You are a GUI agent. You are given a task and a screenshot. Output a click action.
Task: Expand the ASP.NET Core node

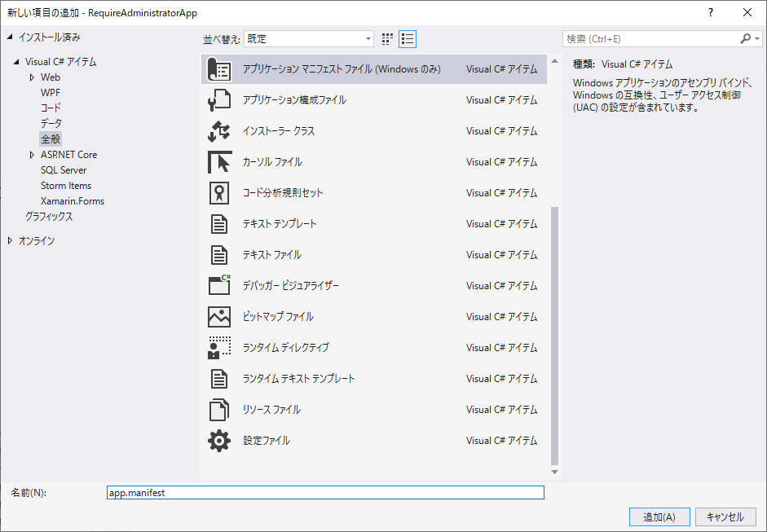click(x=32, y=155)
